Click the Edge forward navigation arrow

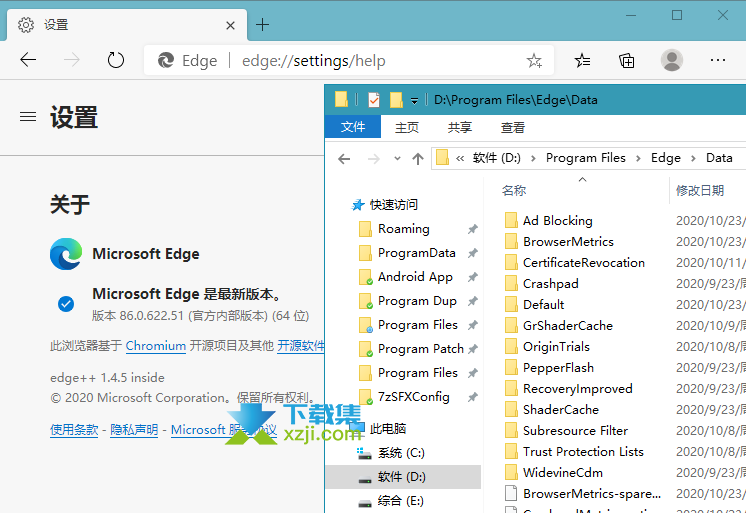(72, 60)
